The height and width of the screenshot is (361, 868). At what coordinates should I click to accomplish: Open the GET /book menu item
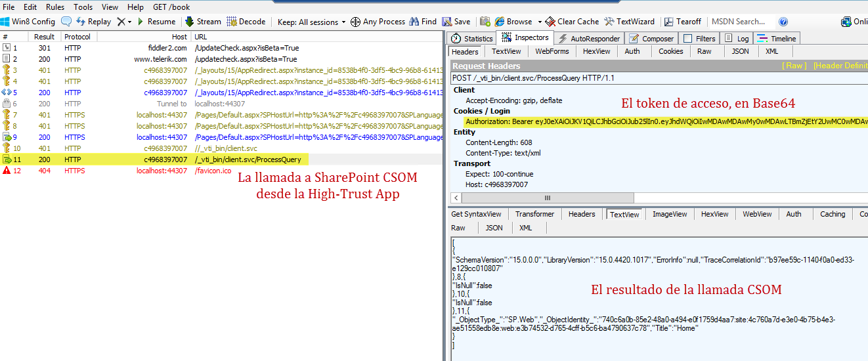tap(171, 7)
